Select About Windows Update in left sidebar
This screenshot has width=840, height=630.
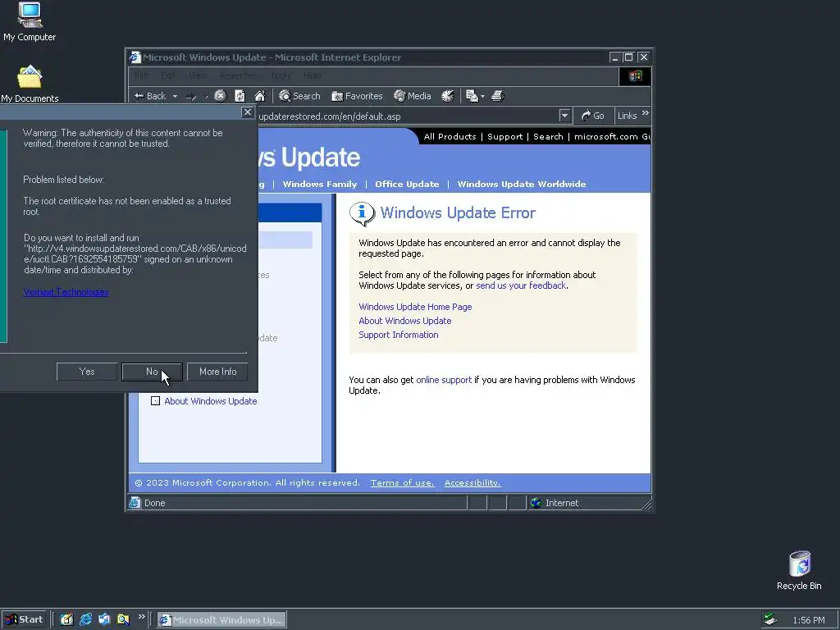[211, 401]
